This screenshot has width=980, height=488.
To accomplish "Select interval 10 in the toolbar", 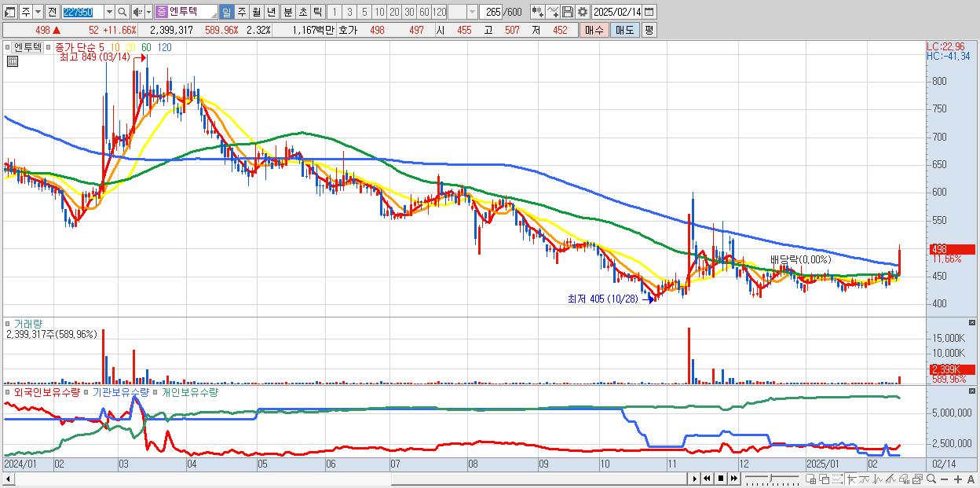I will [379, 12].
